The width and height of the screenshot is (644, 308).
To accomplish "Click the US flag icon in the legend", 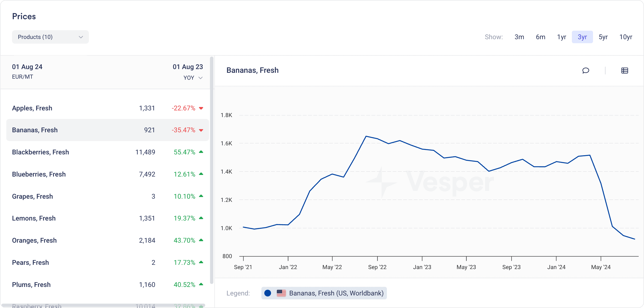I will point(281,293).
